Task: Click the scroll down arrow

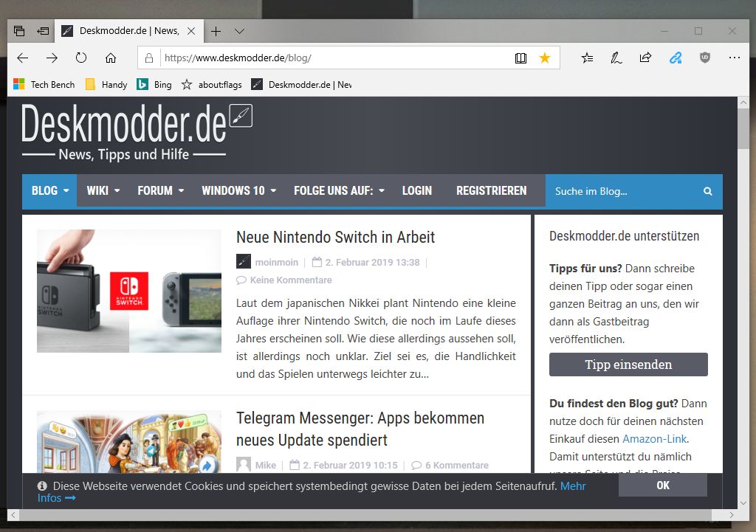Action: 743,502
